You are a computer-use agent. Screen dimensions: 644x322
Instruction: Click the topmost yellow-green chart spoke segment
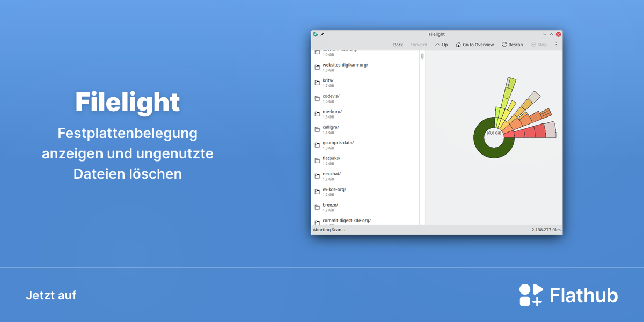tap(511, 83)
